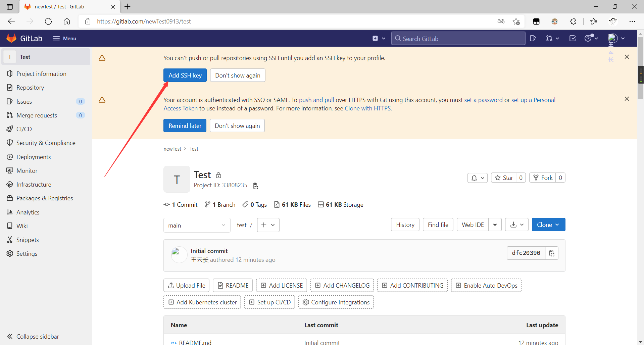644x345 pixels.
Task: Click the GitLab fox logo
Action: [11, 38]
